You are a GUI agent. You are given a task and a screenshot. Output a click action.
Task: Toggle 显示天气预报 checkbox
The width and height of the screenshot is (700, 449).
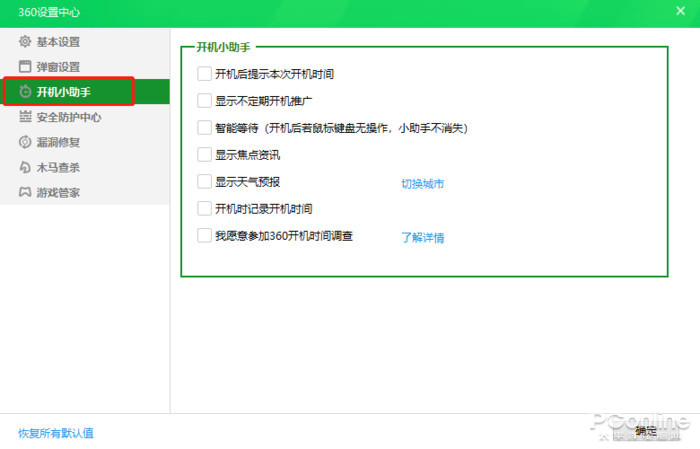(x=204, y=181)
